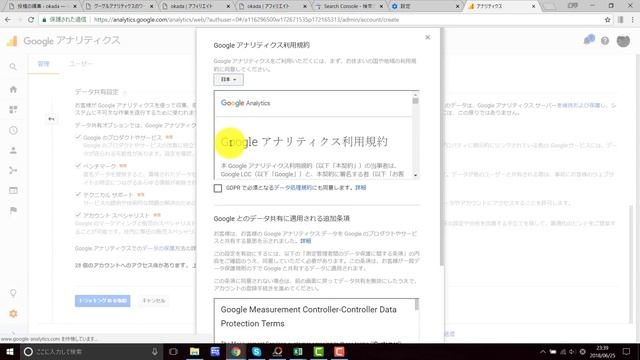The image size is (640, 360).
Task: Click the browser back button
Action: tap(8, 20)
